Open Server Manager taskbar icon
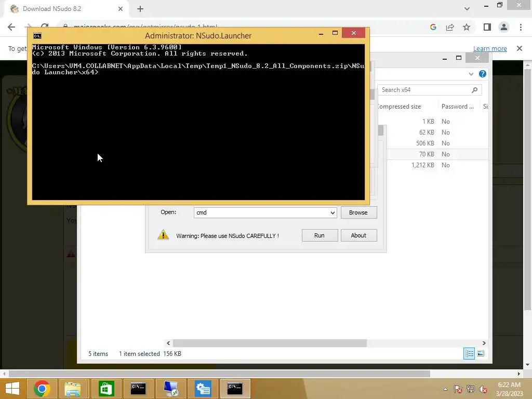 (203, 389)
